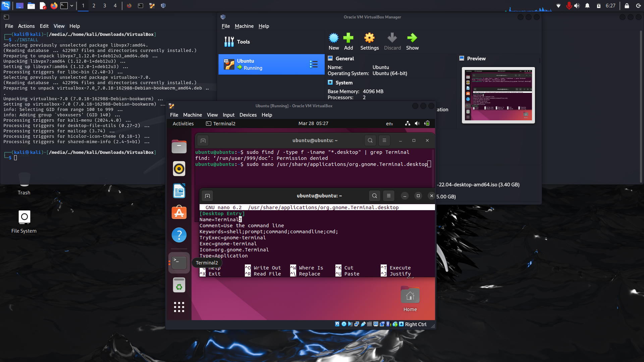Image resolution: width=644 pixels, height=362 pixels.
Task: Open Ubuntu Software dock icon
Action: click(x=179, y=213)
